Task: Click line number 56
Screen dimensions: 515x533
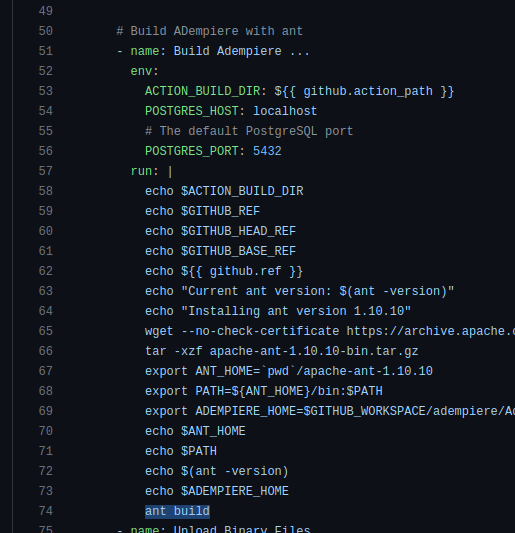Action: (x=46, y=151)
